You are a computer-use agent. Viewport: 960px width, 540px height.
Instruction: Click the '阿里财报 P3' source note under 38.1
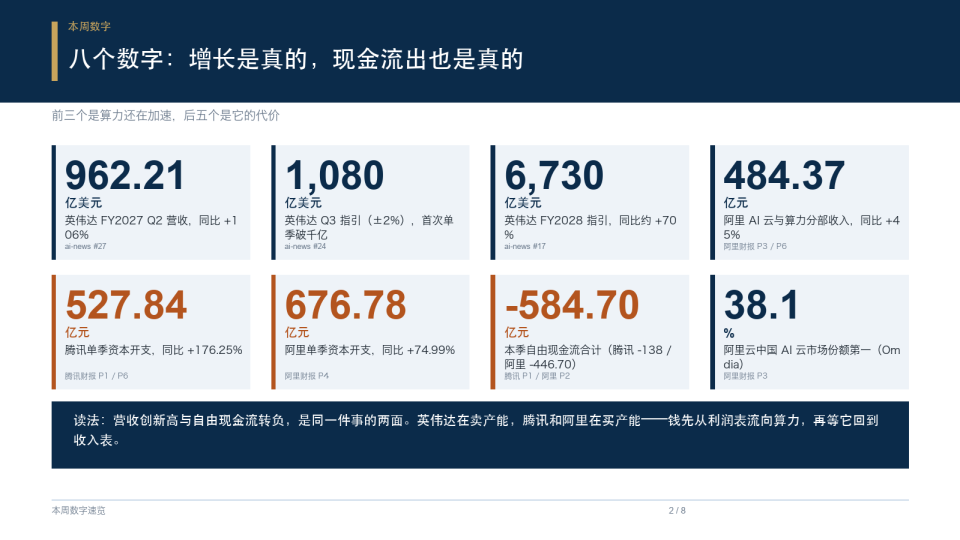[745, 376]
